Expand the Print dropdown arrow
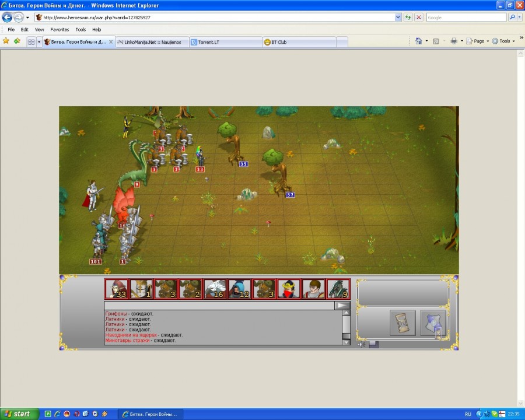The width and height of the screenshot is (525, 420). pyautogui.click(x=462, y=41)
